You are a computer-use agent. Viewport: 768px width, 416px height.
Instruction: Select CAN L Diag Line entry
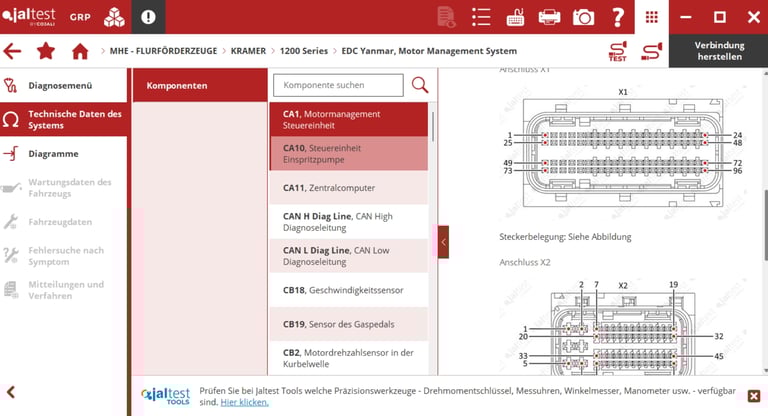[349, 256]
